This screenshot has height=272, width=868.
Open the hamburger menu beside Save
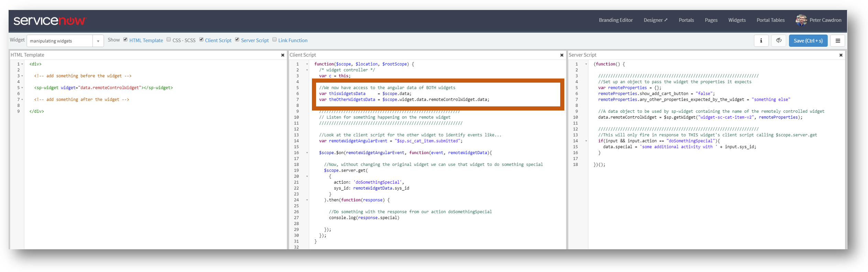[838, 41]
